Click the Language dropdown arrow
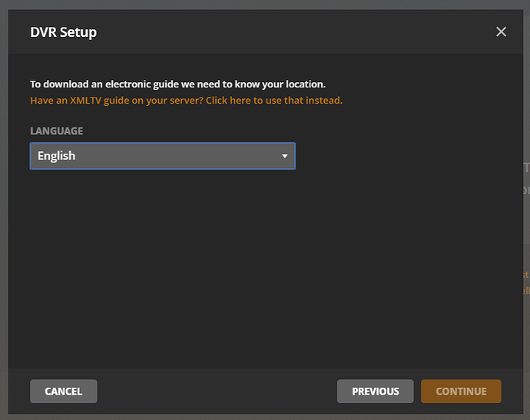 click(x=284, y=156)
